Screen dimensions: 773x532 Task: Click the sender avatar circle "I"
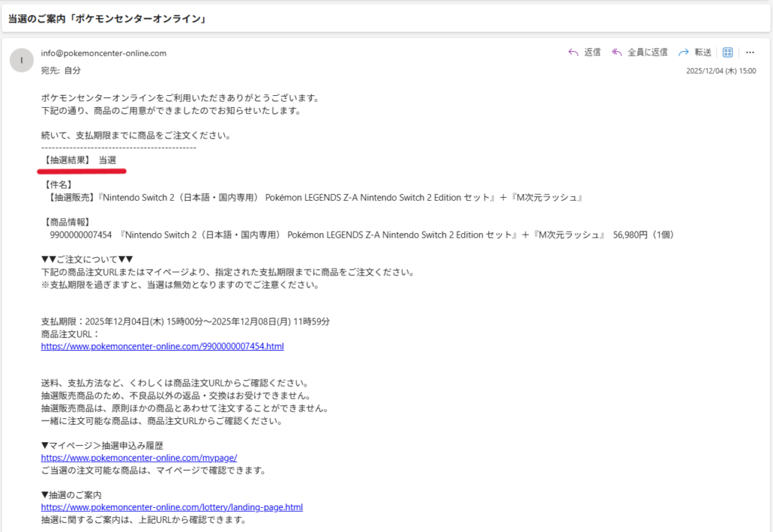[x=21, y=60]
